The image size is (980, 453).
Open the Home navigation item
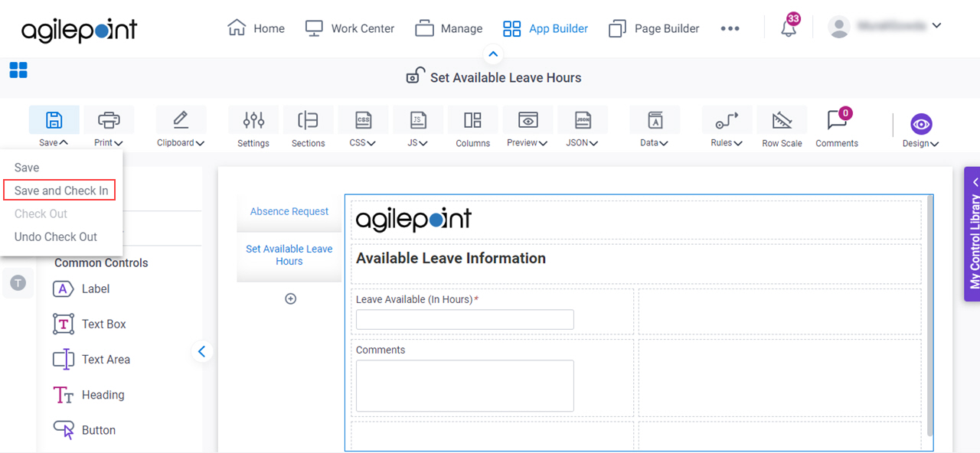click(256, 28)
